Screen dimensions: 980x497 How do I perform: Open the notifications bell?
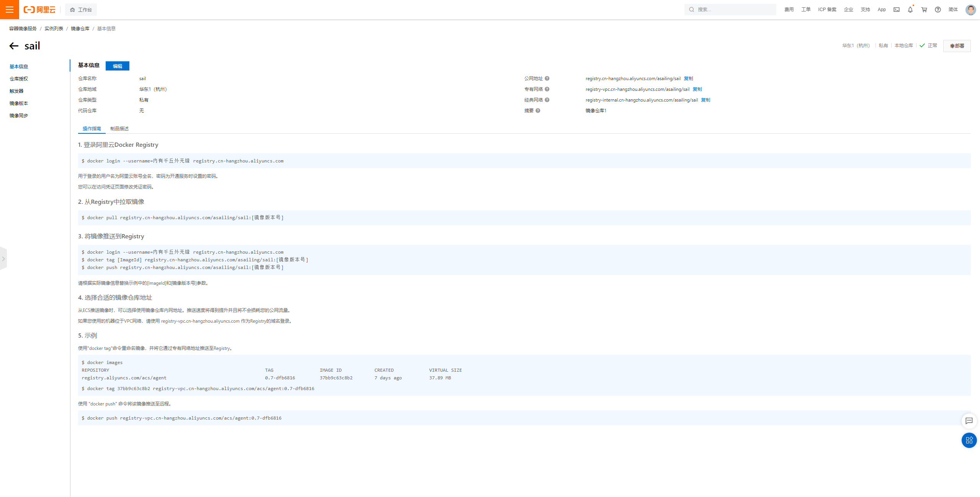click(x=910, y=10)
